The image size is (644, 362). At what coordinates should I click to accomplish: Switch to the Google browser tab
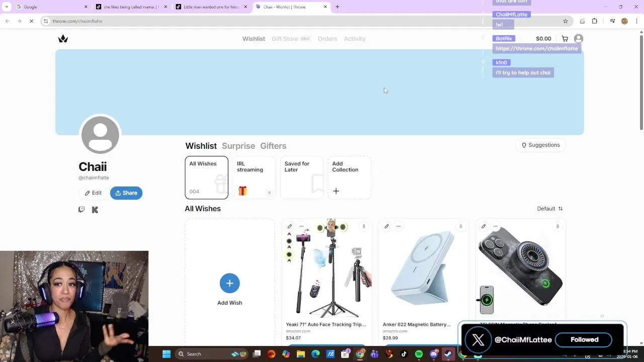pos(51,7)
